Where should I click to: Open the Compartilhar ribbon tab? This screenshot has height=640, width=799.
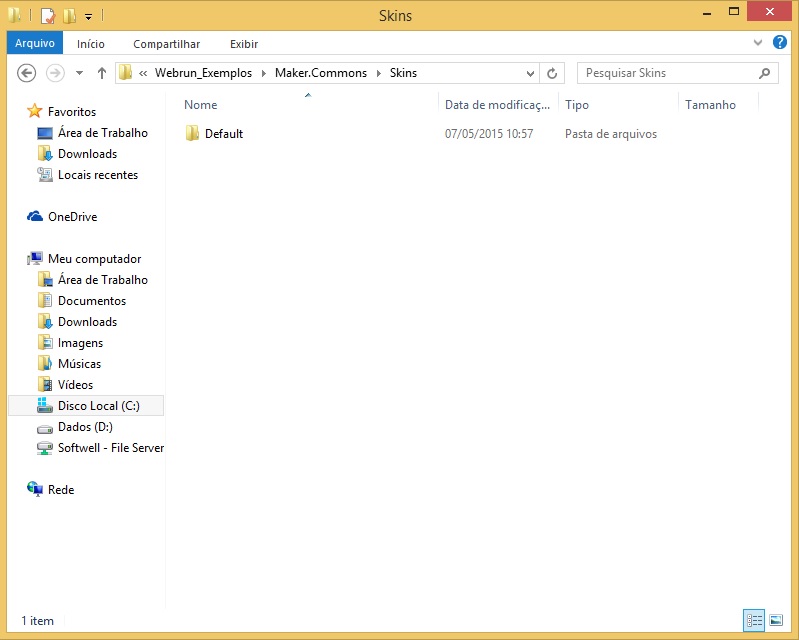(x=166, y=44)
